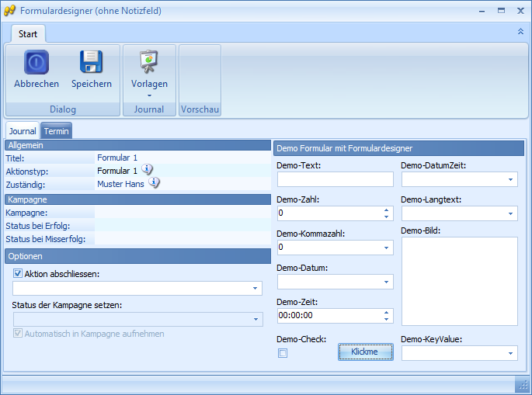Click the Titel value Formular 1
Viewport: 532px width, 395px height.
pyautogui.click(x=117, y=158)
